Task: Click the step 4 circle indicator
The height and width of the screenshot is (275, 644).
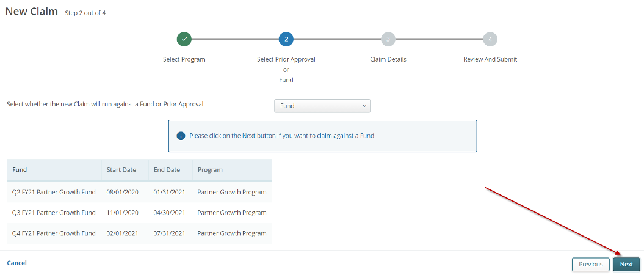Action: coord(490,39)
